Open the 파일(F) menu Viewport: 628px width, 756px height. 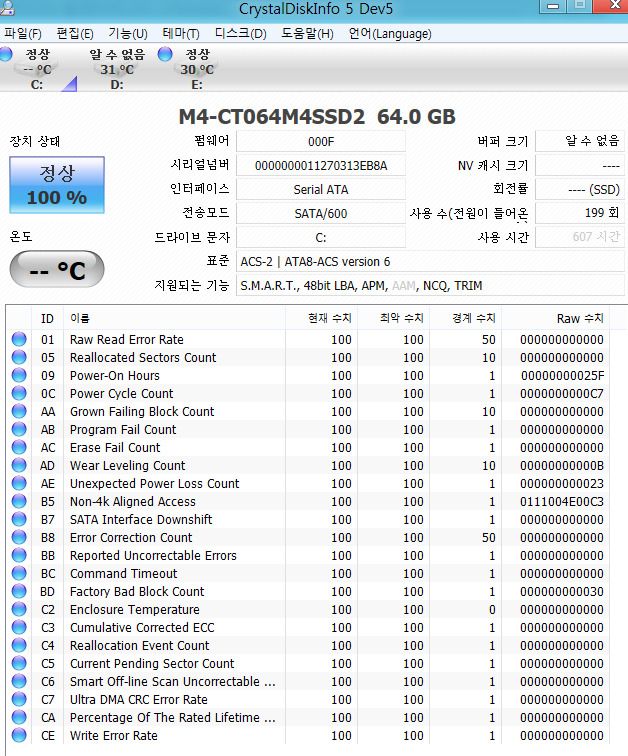(x=23, y=33)
